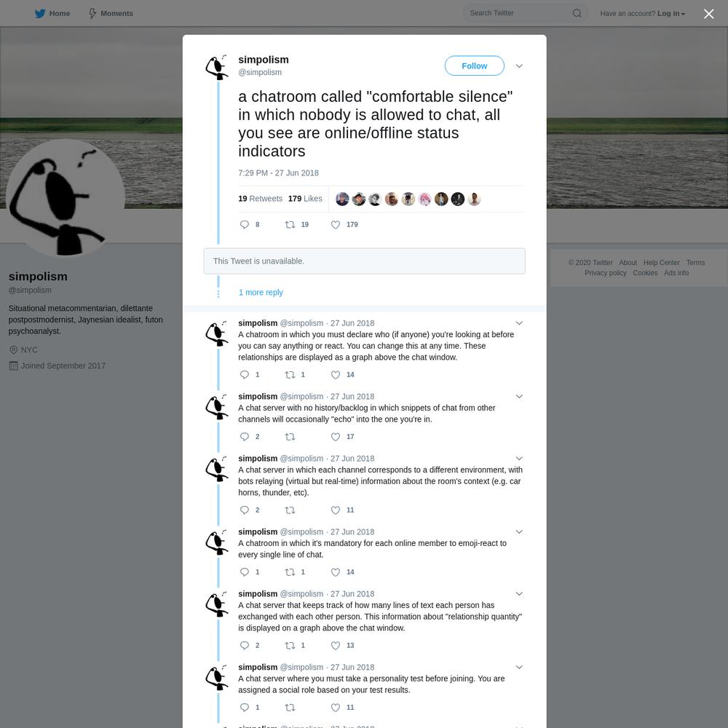Open the Help Center footer link
Viewport: 728px width, 728px height.
pyautogui.click(x=661, y=263)
